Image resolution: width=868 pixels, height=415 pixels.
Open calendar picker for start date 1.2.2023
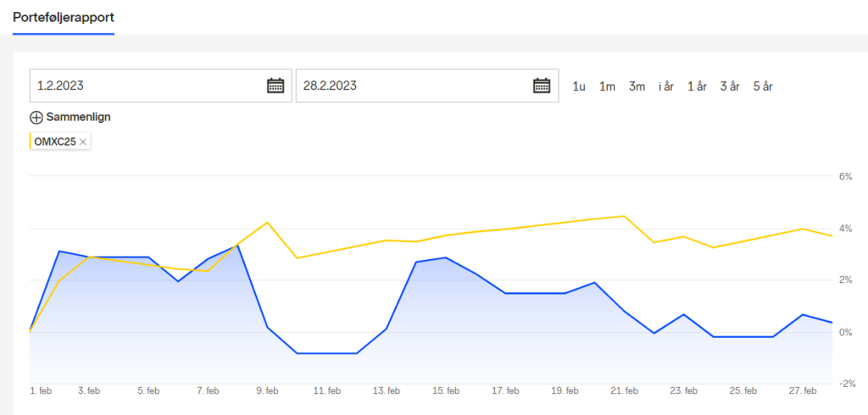275,86
